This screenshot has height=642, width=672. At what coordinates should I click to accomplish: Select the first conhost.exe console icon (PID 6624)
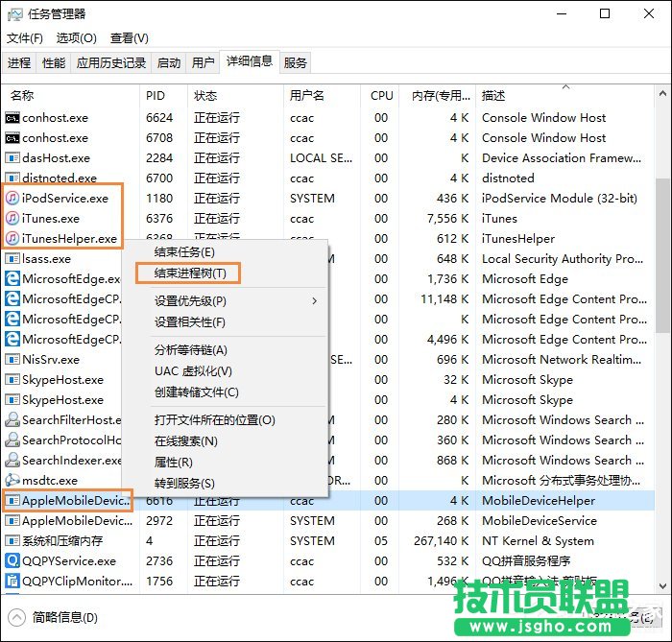[x=12, y=118]
